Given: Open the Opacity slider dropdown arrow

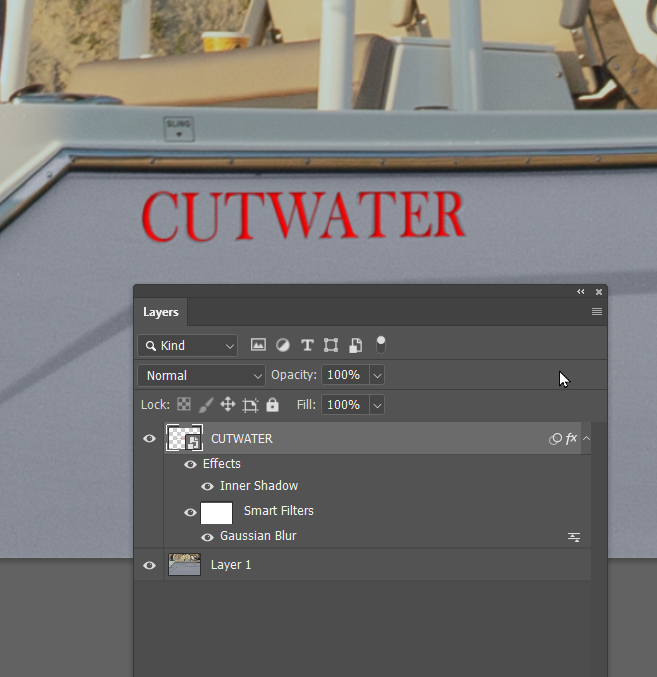Looking at the screenshot, I should [377, 375].
